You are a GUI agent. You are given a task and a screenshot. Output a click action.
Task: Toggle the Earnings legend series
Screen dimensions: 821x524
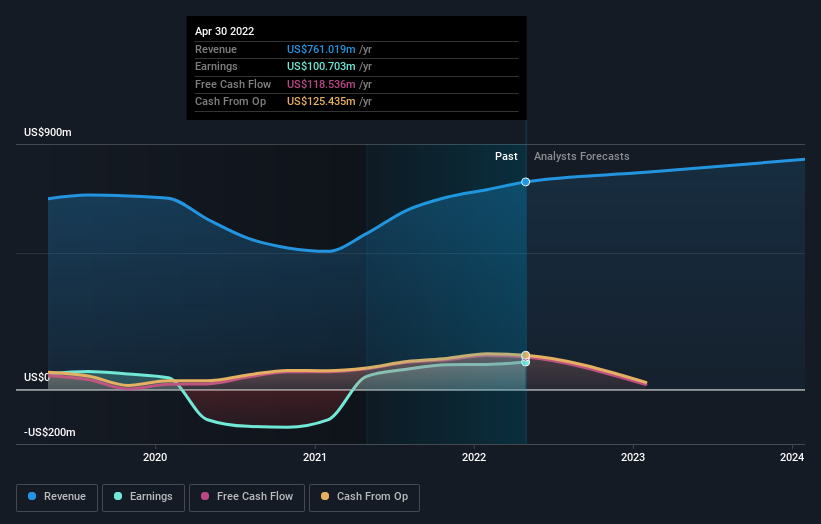tap(143, 497)
